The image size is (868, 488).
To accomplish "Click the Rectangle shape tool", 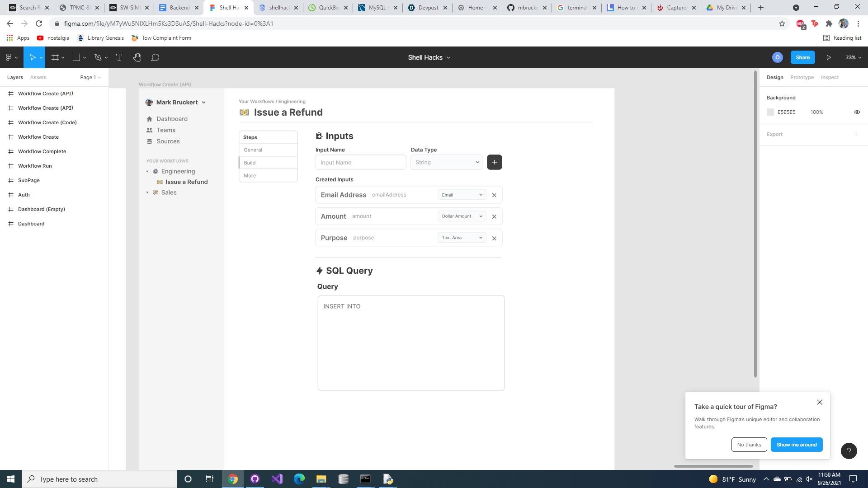I will tap(76, 57).
